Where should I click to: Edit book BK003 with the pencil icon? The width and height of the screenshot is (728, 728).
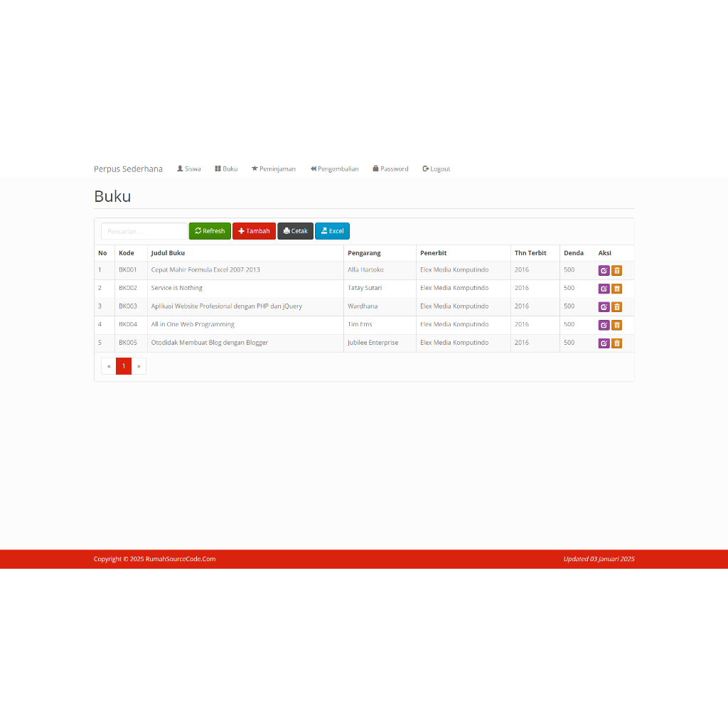tap(604, 306)
